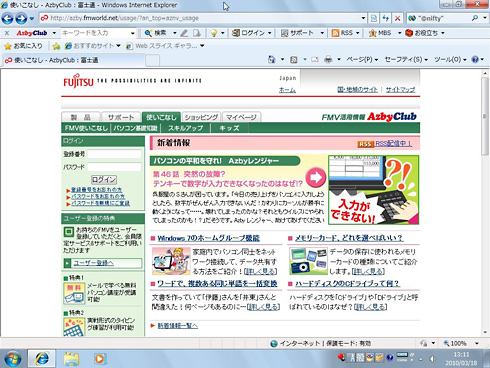Switch to the マイページ site tab

241,117
